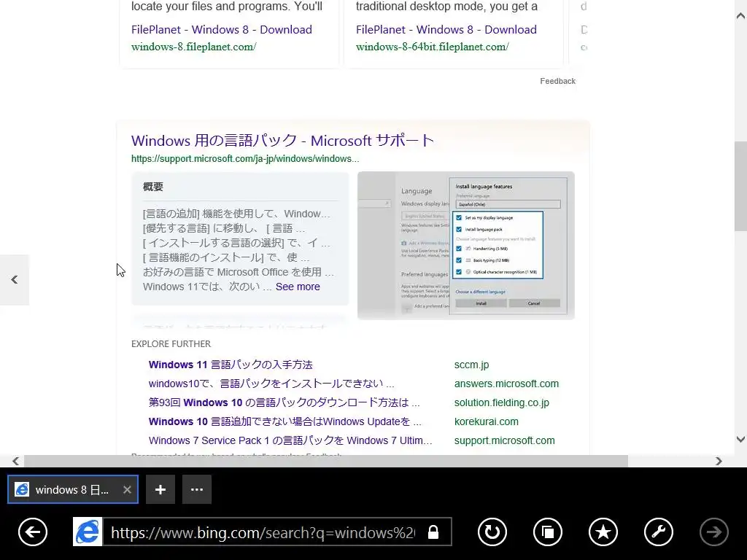This screenshot has height=560, width=747.
Task: Click the vertical scrollbar thumb
Action: [x=740, y=186]
